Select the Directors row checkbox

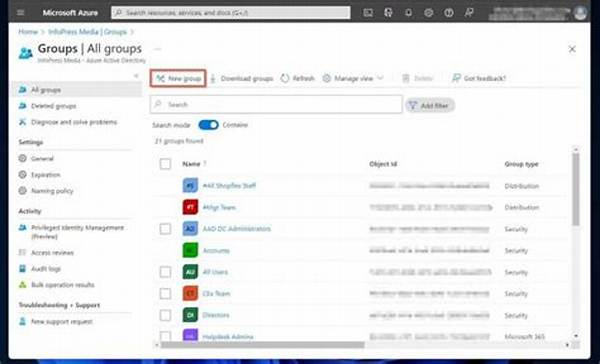click(x=165, y=315)
